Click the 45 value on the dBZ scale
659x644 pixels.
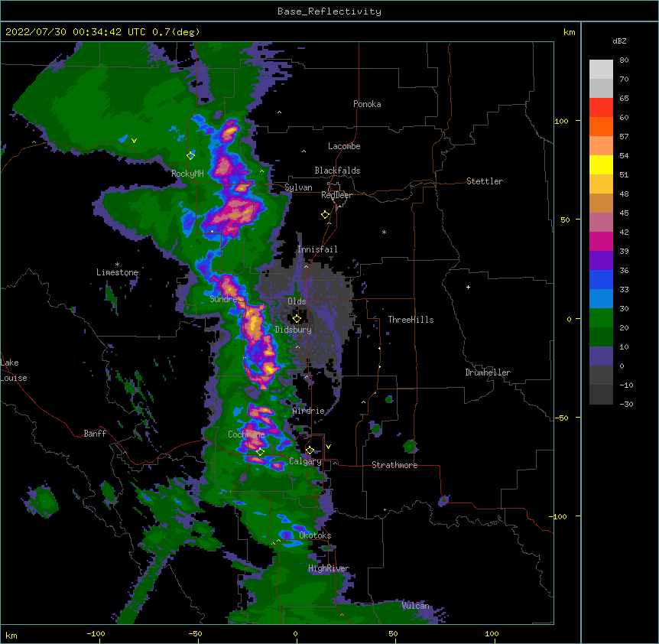point(624,213)
